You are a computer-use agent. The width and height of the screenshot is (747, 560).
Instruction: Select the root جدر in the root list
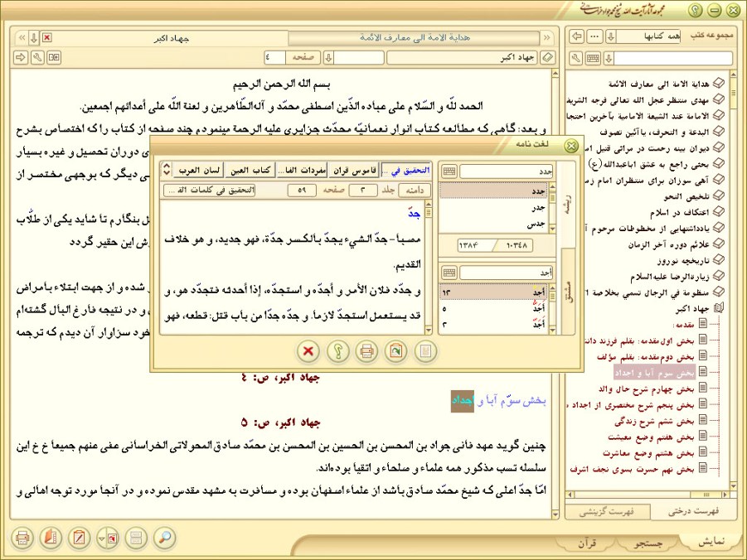493,207
